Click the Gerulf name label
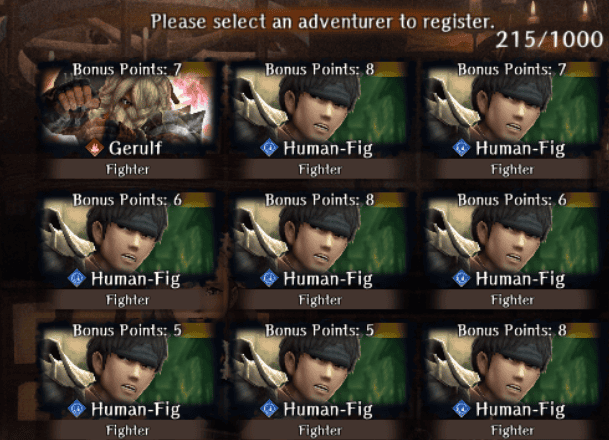 (x=135, y=148)
